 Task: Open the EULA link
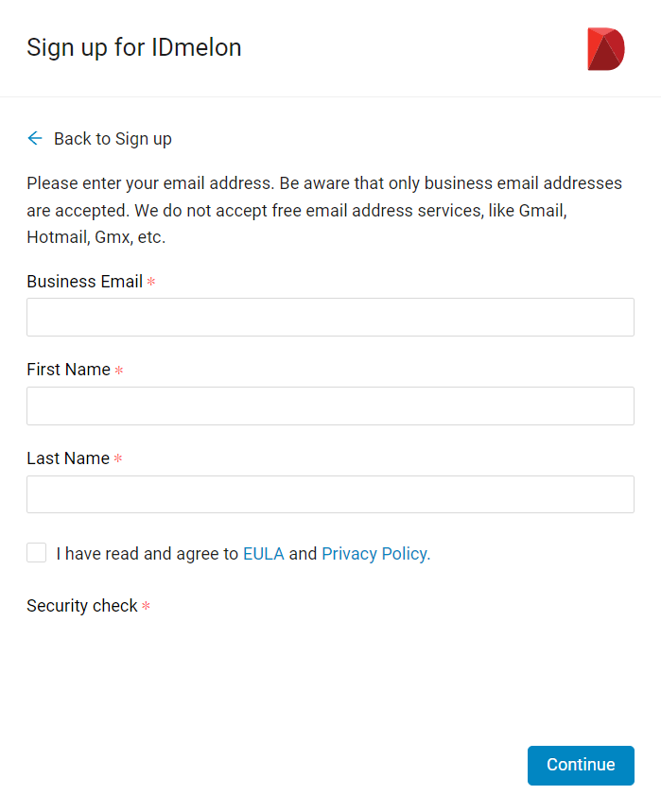(x=264, y=554)
